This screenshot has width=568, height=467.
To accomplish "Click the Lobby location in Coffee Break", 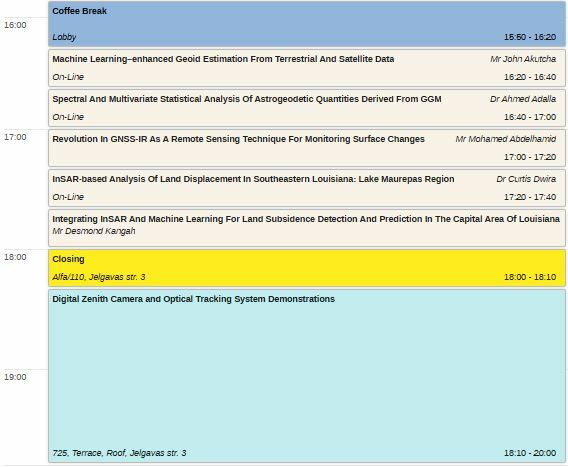I will tap(64, 37).
